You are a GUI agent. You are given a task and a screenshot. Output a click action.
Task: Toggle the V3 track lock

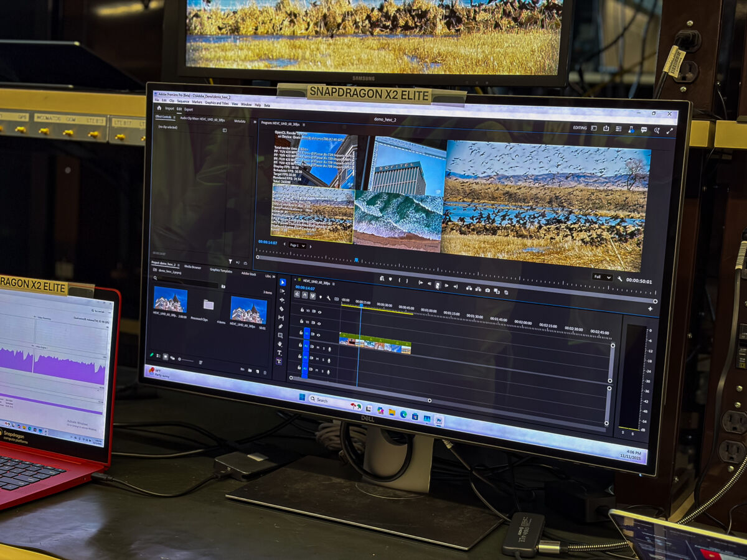coord(303,309)
